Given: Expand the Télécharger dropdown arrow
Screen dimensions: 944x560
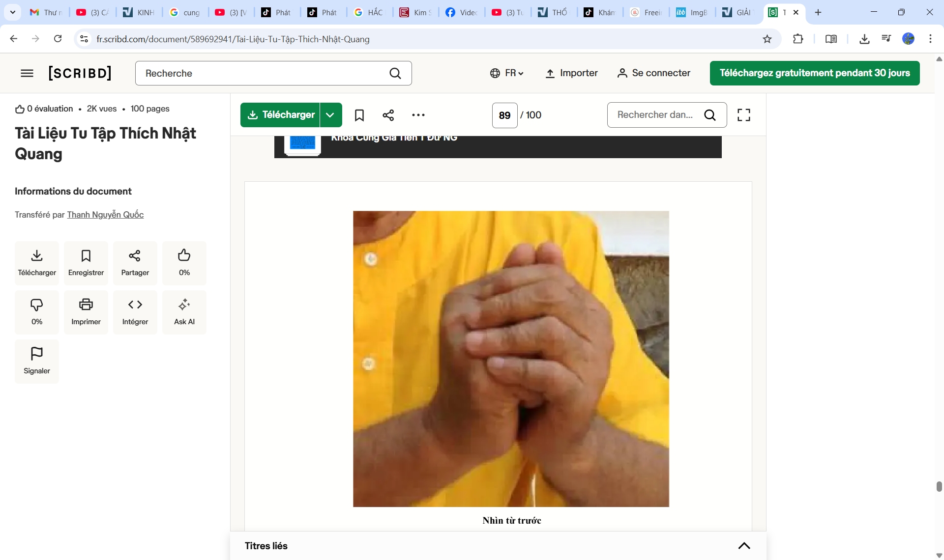Looking at the screenshot, I should point(330,115).
